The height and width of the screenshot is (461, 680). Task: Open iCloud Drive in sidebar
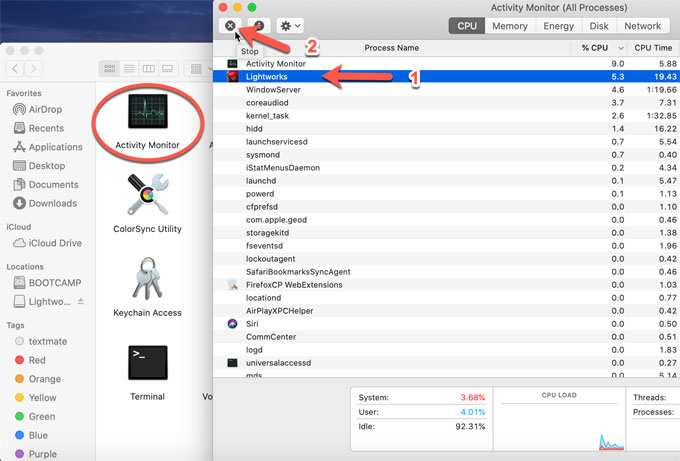[x=55, y=243]
